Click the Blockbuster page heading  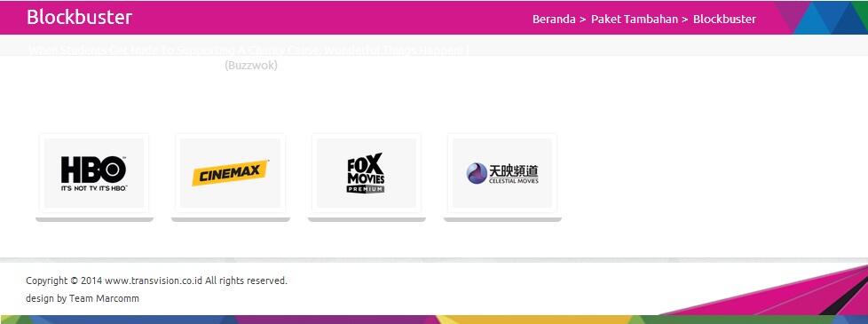tap(79, 17)
